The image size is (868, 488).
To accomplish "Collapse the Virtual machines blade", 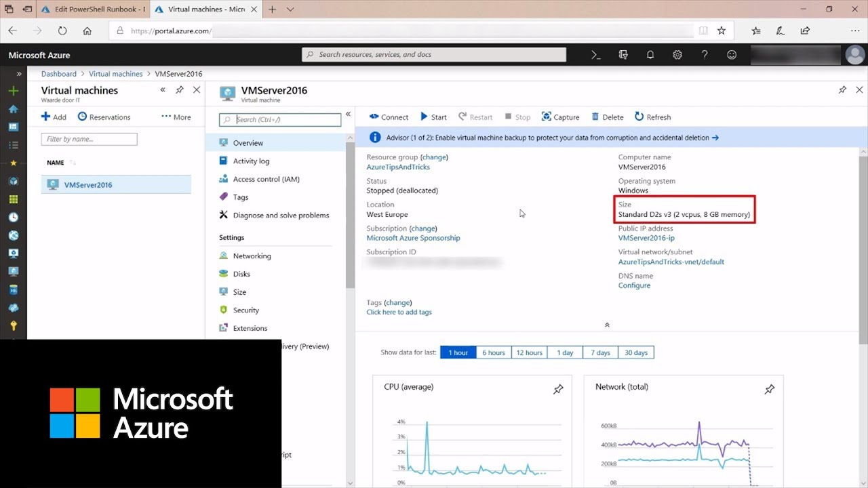I will [163, 89].
